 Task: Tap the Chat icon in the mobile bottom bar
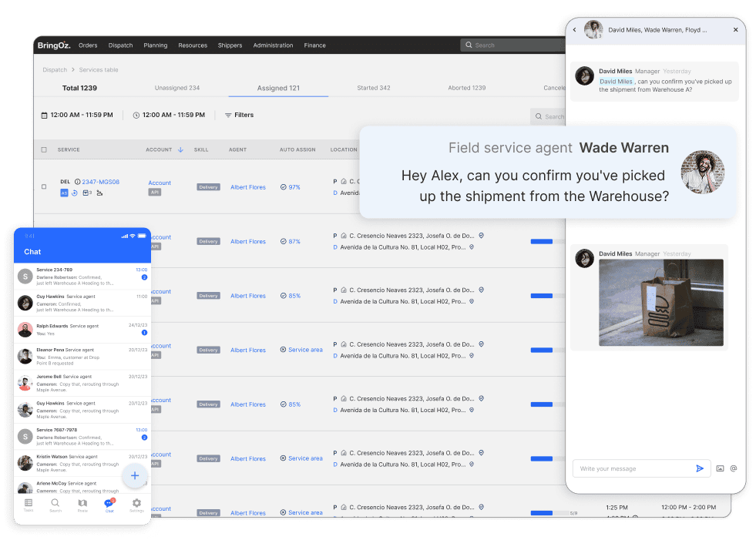click(109, 505)
